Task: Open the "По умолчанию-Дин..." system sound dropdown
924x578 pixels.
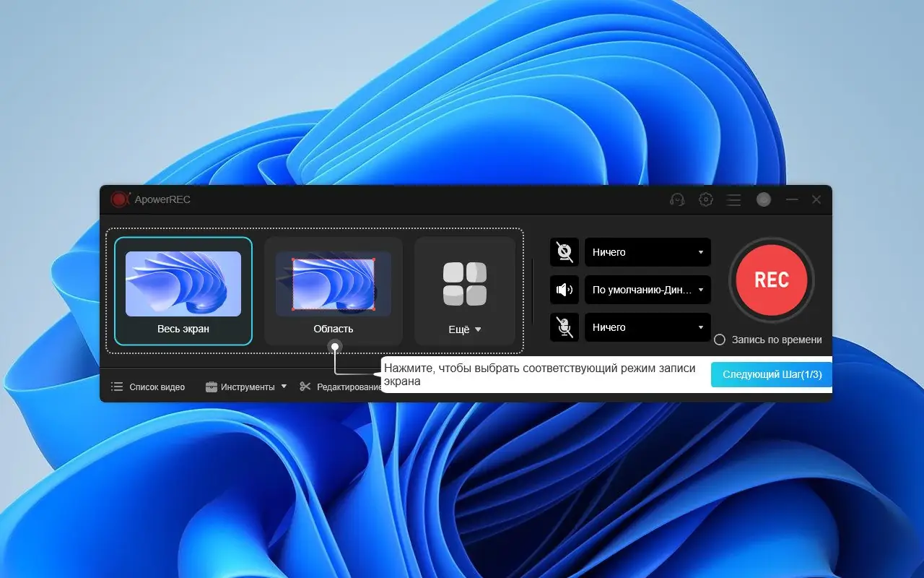Action: (x=648, y=290)
